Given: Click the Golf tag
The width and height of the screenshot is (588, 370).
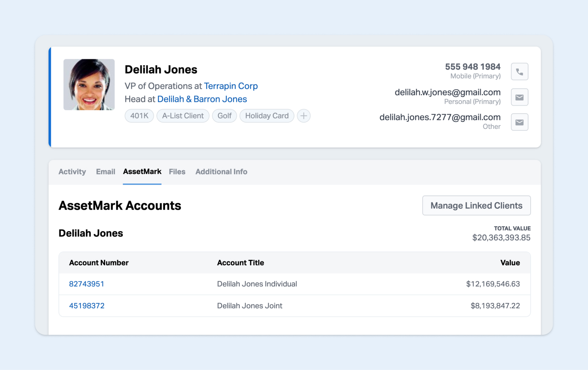Looking at the screenshot, I should coord(224,116).
